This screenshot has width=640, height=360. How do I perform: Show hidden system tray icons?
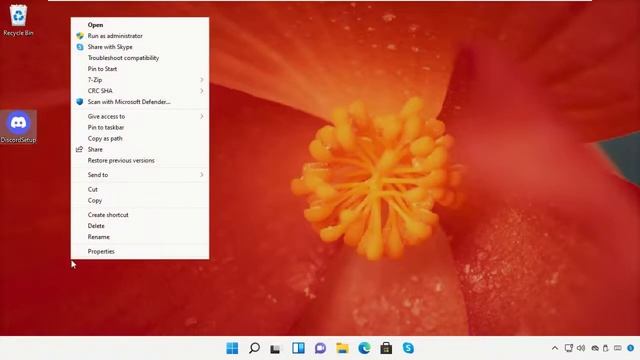coord(555,348)
